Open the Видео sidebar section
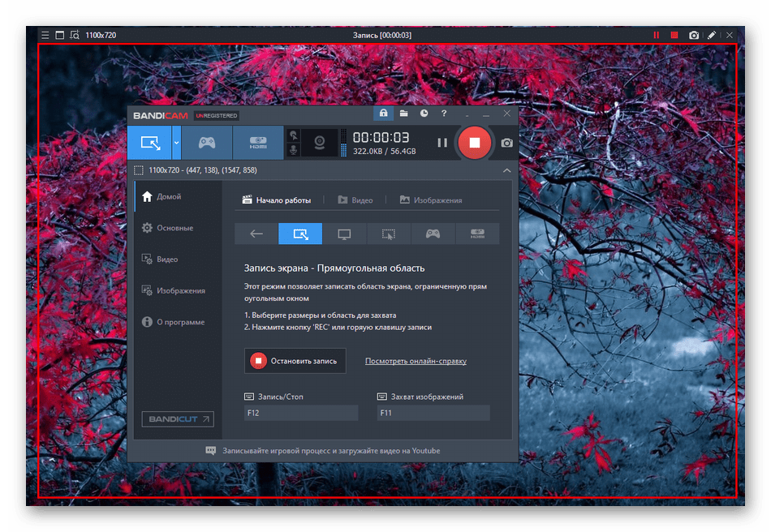Screen dimensions: 771x532 (179, 260)
